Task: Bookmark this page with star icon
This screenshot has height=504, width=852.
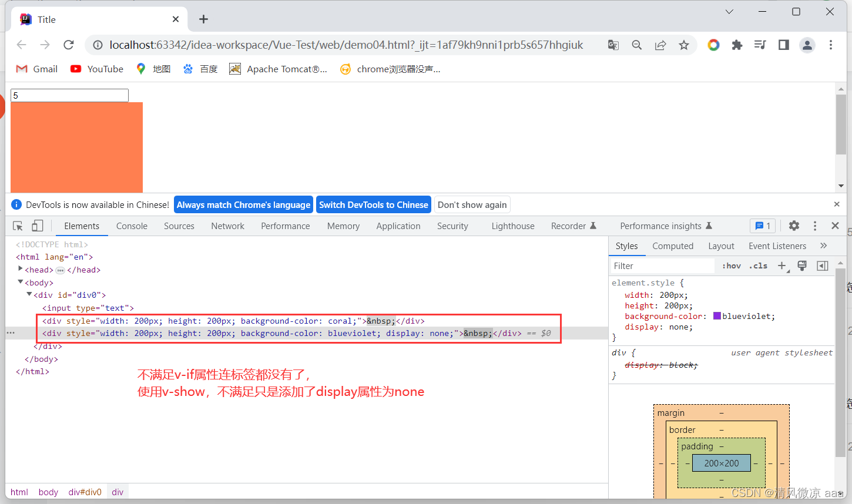Action: (684, 45)
